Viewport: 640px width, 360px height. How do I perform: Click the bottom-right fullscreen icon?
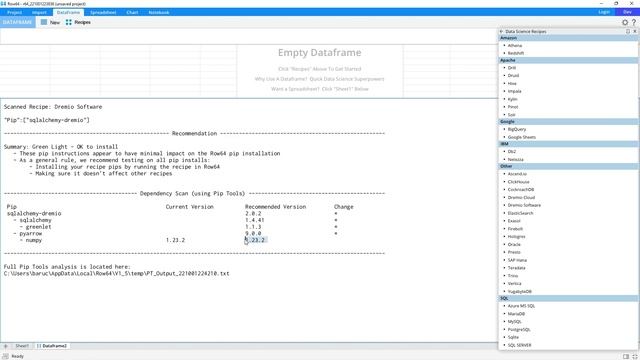634,356
